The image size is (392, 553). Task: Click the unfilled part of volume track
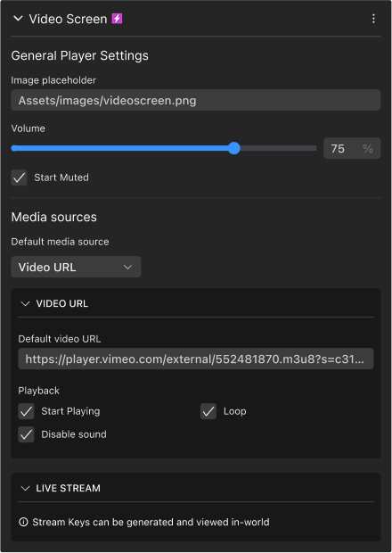point(278,148)
